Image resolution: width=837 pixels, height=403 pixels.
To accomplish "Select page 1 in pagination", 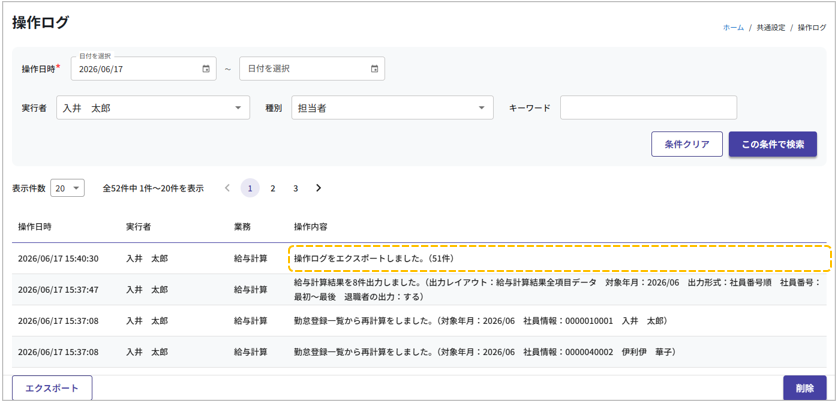I will [x=250, y=188].
